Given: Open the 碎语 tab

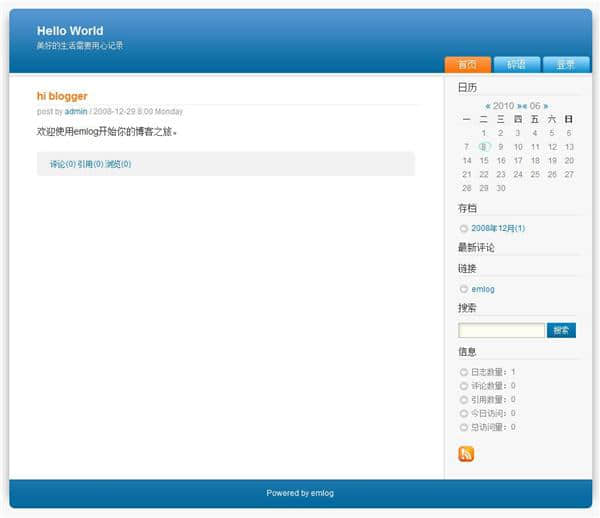Looking at the screenshot, I should pyautogui.click(x=517, y=64).
